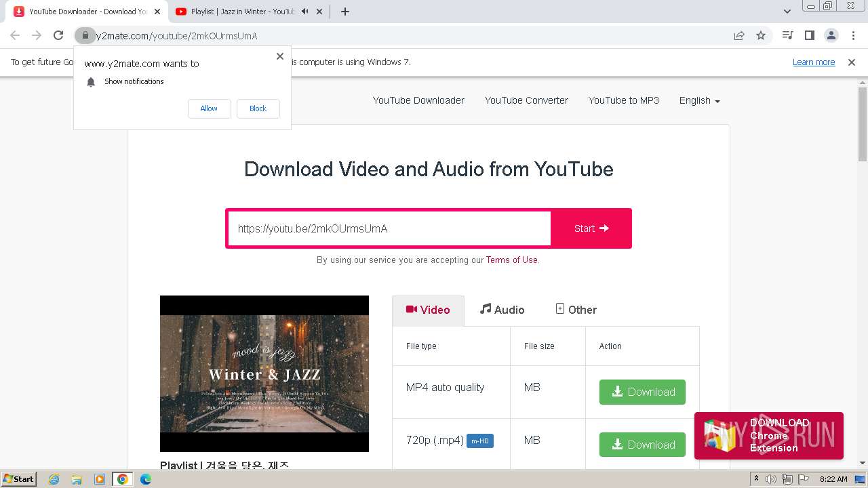Screen dimensions: 868x488
Task: Open the Terms of Use link
Action: [x=511, y=260]
